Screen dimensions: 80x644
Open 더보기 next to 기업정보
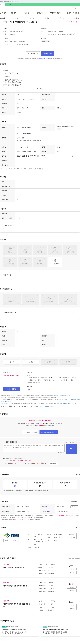[77, 528]
